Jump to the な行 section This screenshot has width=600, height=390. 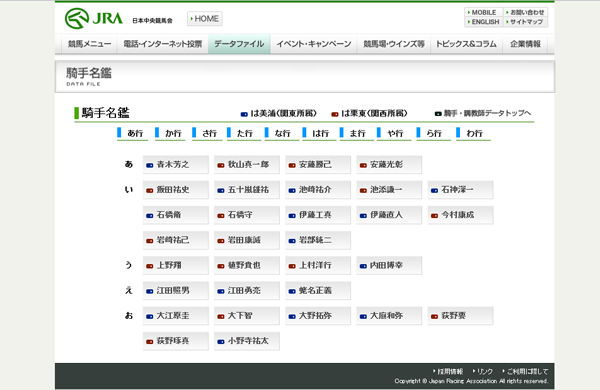click(x=282, y=134)
